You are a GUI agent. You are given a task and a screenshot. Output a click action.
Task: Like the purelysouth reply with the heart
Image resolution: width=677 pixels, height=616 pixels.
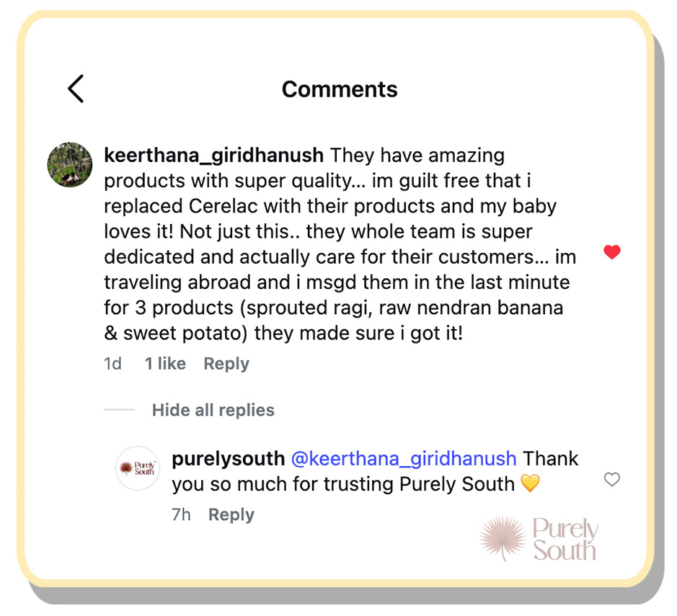pyautogui.click(x=611, y=480)
